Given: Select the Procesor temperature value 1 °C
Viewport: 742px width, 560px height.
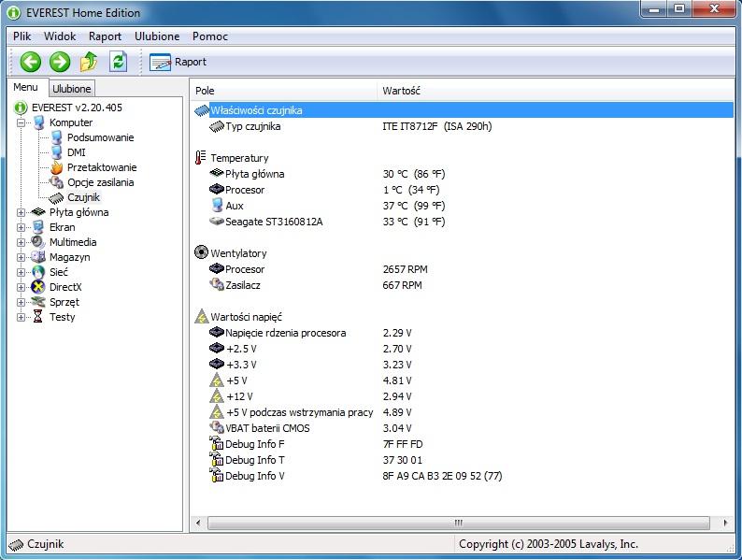Looking at the screenshot, I should coord(411,190).
